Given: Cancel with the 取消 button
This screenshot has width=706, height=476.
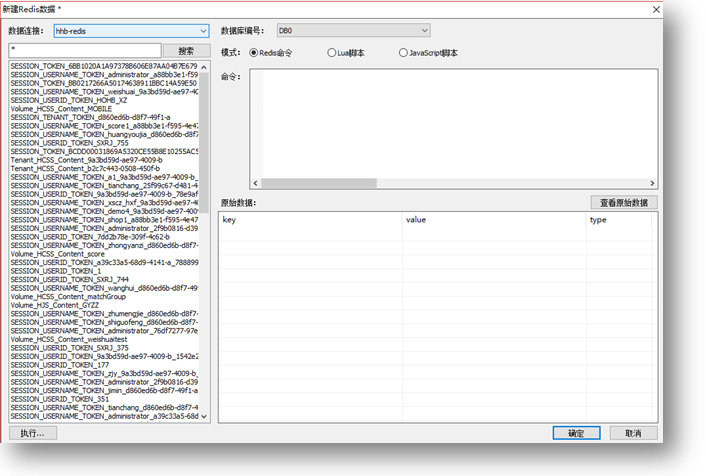Looking at the screenshot, I should pyautogui.click(x=633, y=433).
